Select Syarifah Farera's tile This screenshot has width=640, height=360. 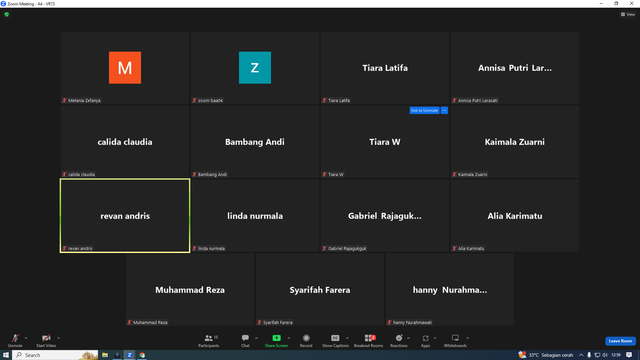(x=320, y=289)
